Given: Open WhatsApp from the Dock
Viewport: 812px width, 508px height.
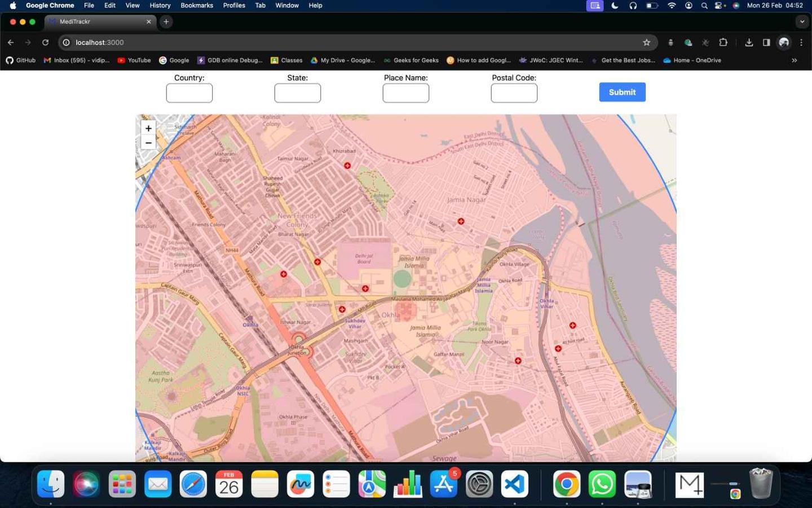Looking at the screenshot, I should click(602, 484).
